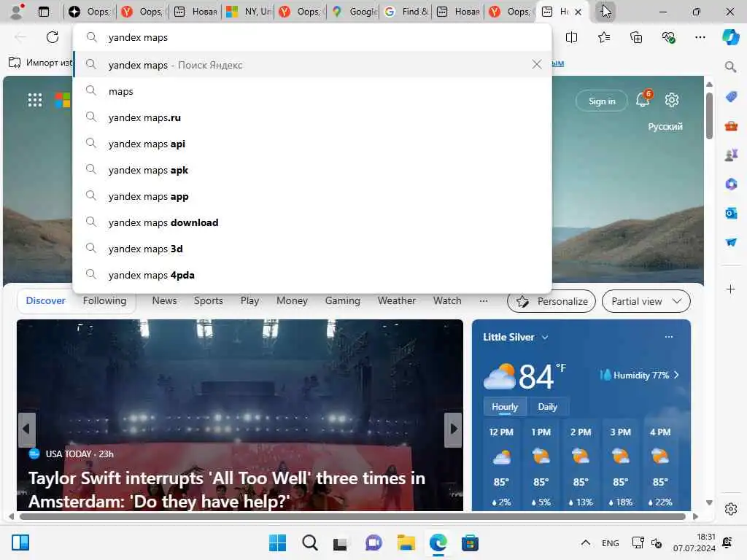The width and height of the screenshot is (747, 560).
Task: Select suggestion 'yandex maps api'
Action: (x=312, y=144)
